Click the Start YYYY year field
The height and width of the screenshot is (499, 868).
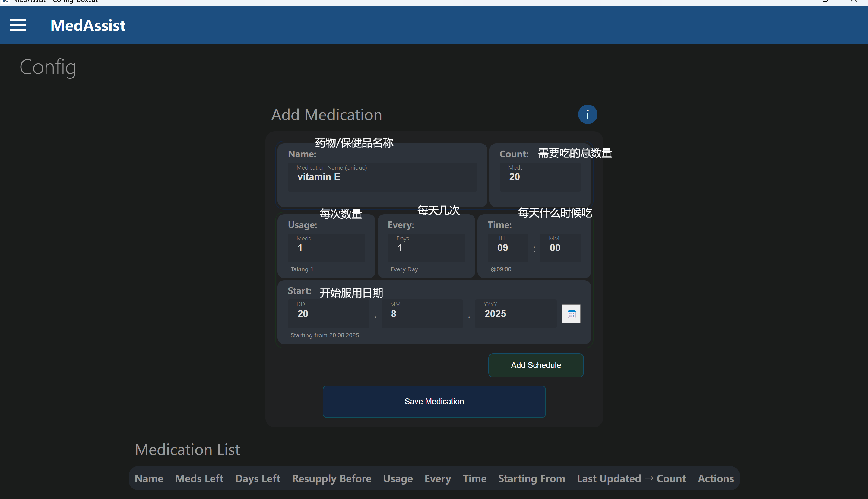point(515,313)
